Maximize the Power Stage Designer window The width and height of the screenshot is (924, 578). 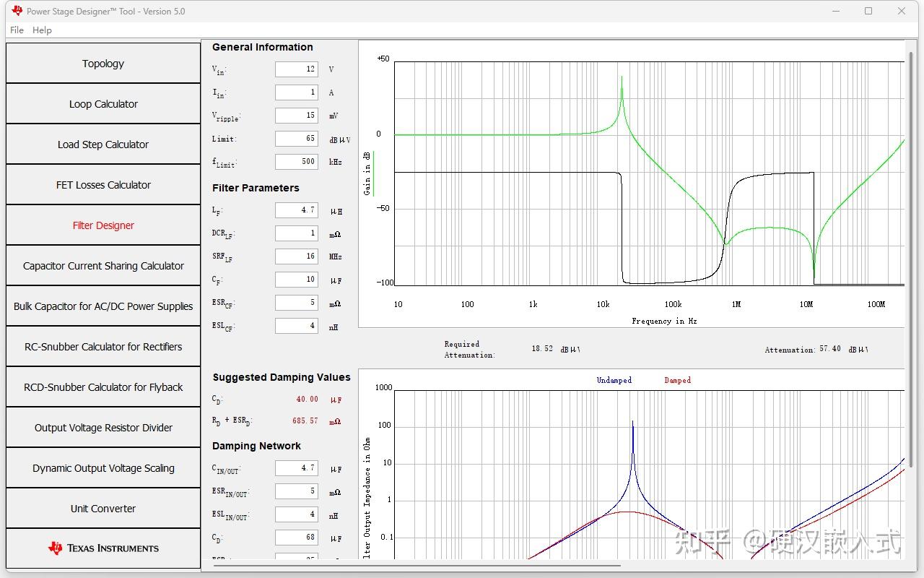[x=868, y=11]
